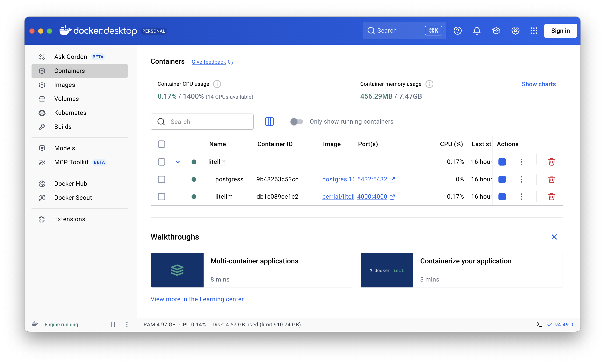Image resolution: width=605 pixels, height=364 pixels.
Task: Open the notifications bell icon
Action: tap(477, 31)
